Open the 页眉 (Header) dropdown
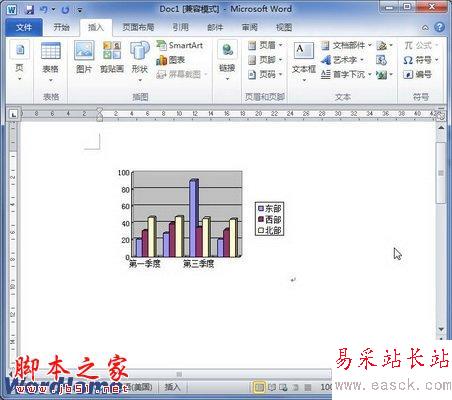 pyautogui.click(x=265, y=45)
